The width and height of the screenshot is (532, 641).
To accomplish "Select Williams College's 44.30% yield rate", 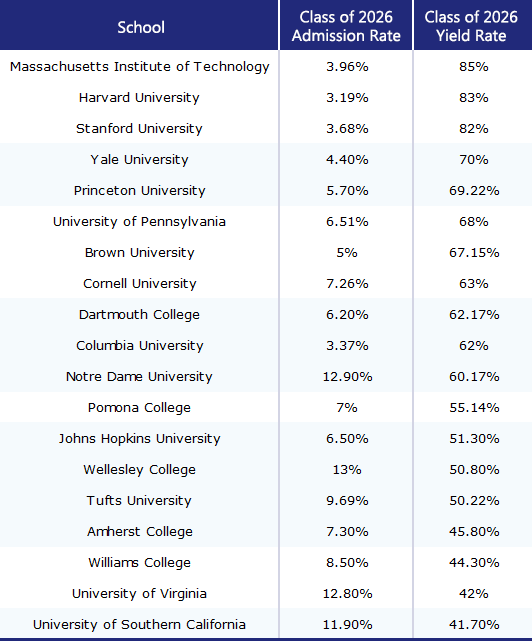I will (x=474, y=563).
